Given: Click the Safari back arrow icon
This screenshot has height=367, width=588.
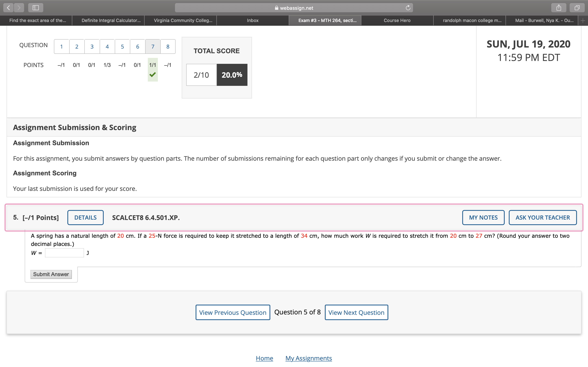Looking at the screenshot, I should click(x=8, y=8).
